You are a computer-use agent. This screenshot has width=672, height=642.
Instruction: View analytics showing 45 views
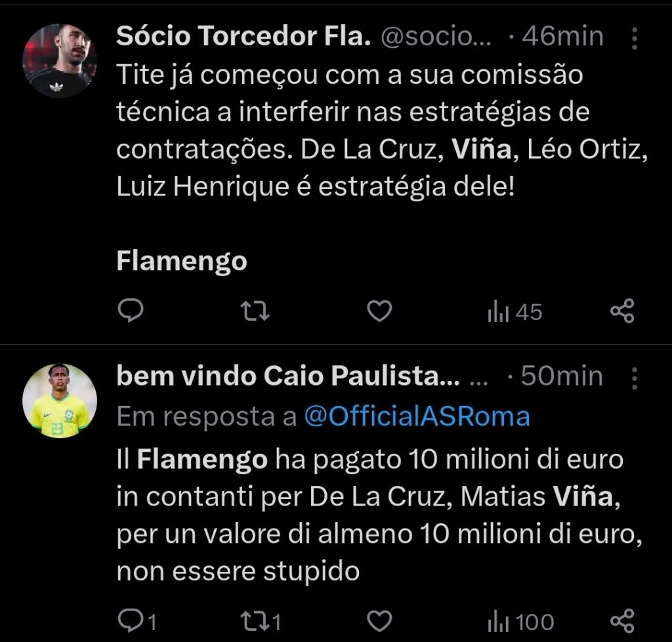[x=515, y=312]
